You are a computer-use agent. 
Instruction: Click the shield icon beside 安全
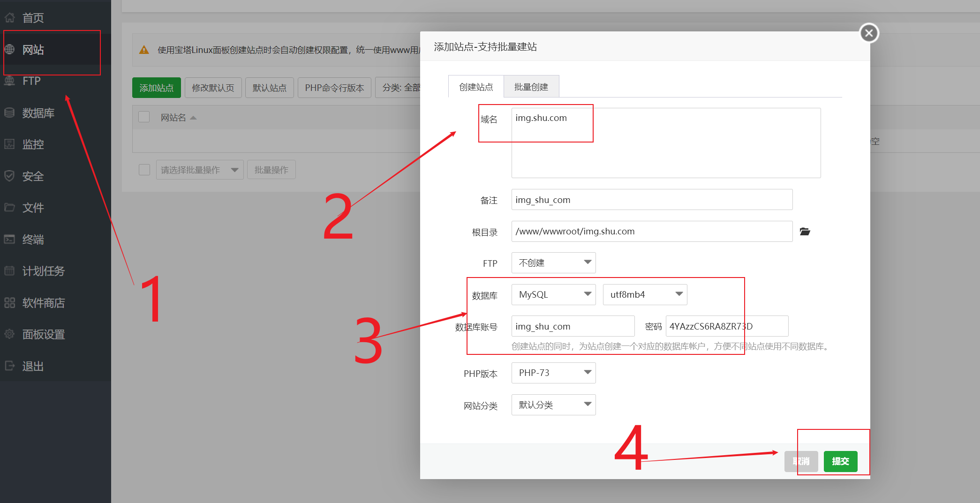pyautogui.click(x=10, y=176)
